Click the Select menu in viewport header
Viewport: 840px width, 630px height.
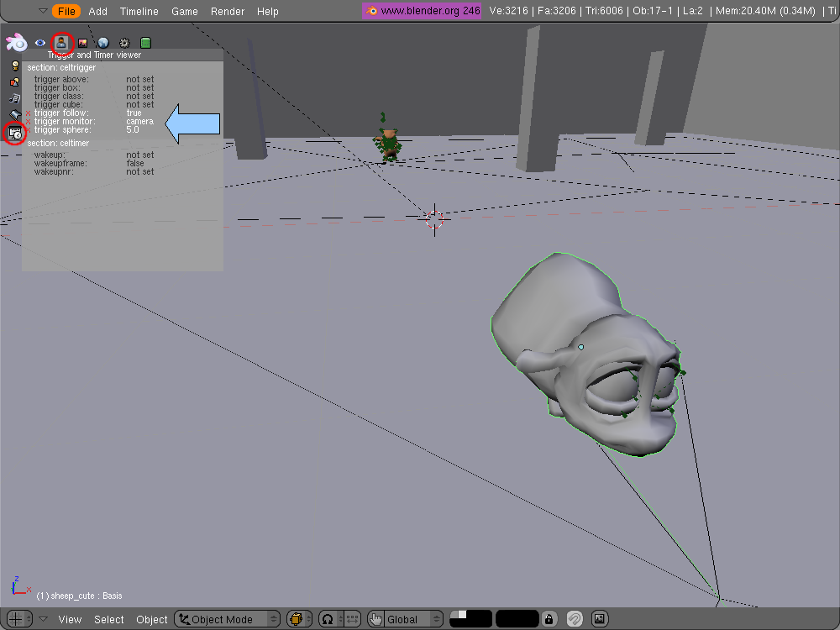point(109,619)
